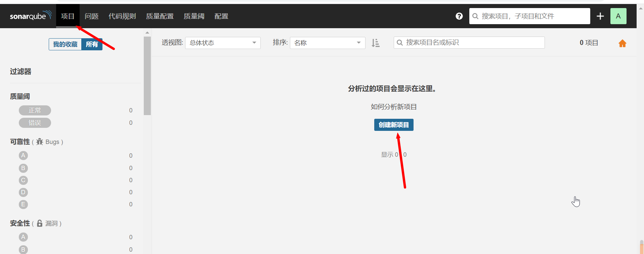Click the SonarQube logo
644x254 pixels.
(31, 15)
